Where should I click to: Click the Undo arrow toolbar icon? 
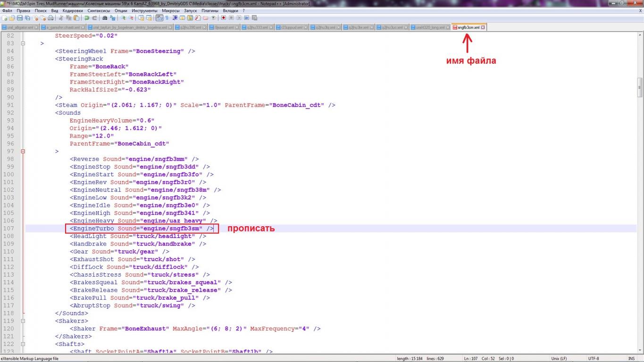tap(87, 18)
